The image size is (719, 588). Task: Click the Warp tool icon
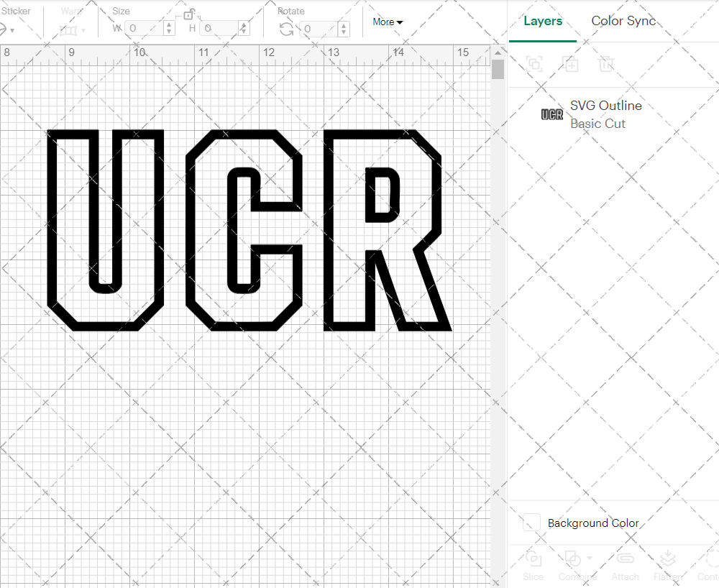[68, 29]
